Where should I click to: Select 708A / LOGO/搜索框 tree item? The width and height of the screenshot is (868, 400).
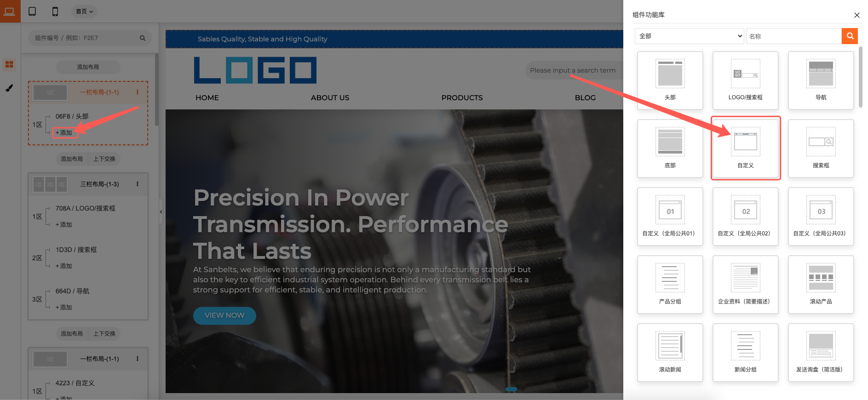86,208
